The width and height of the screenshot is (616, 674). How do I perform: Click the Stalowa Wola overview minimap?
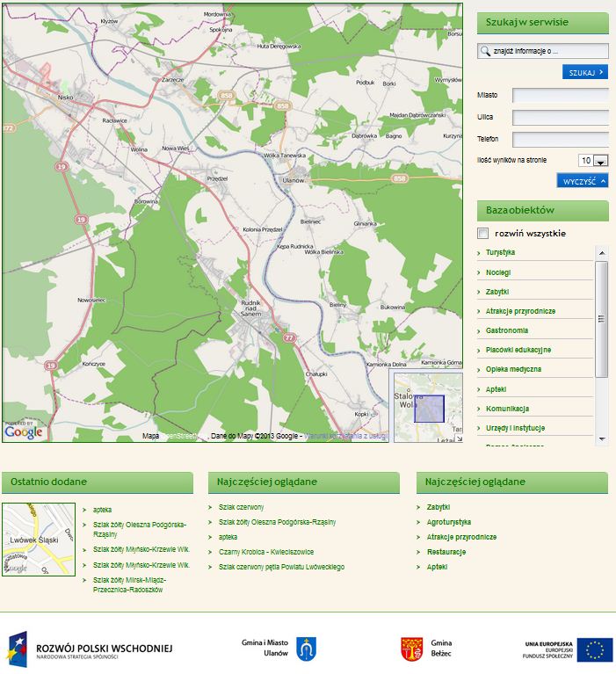click(429, 408)
